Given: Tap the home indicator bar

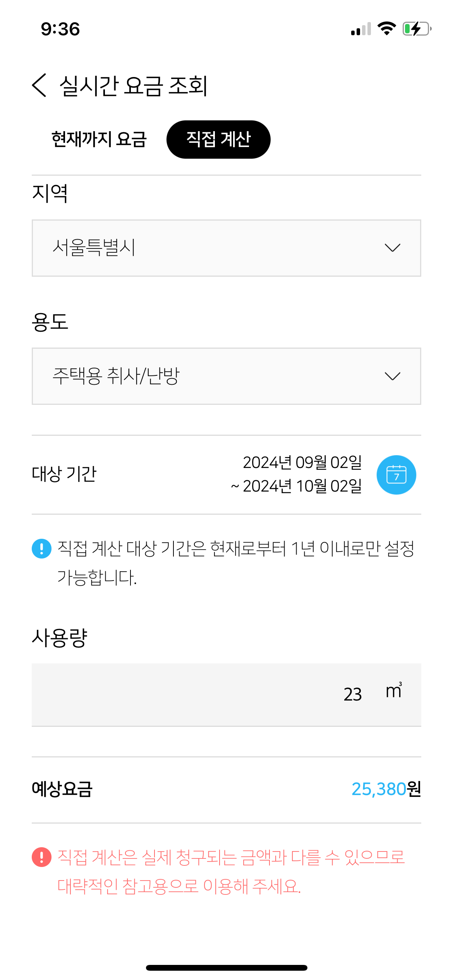Looking at the screenshot, I should [226, 968].
